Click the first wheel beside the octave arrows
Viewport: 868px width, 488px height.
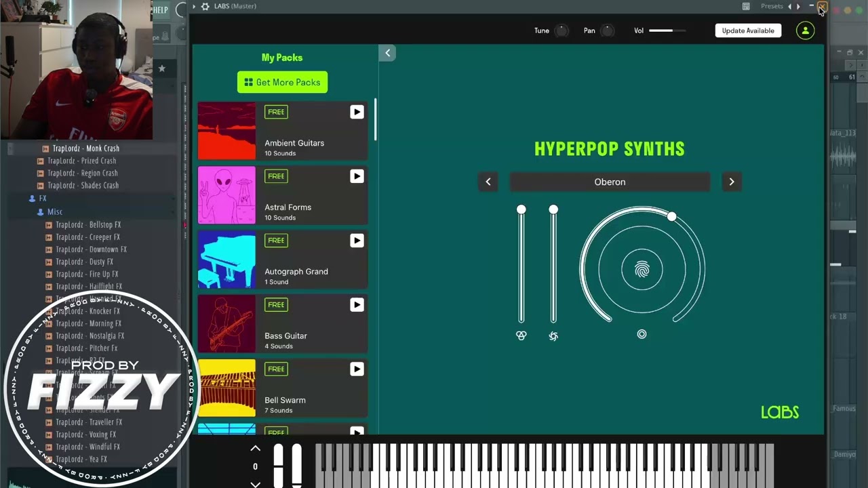(279, 465)
